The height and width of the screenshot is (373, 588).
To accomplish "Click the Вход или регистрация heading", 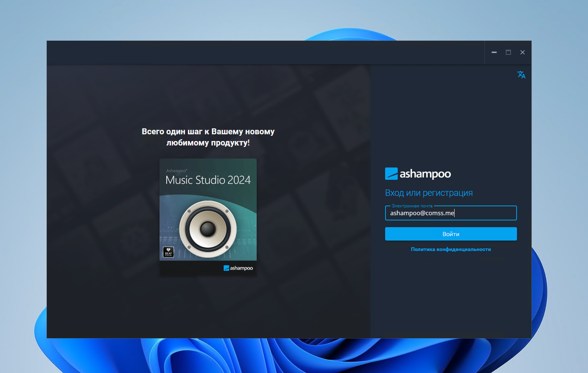I will point(429,193).
